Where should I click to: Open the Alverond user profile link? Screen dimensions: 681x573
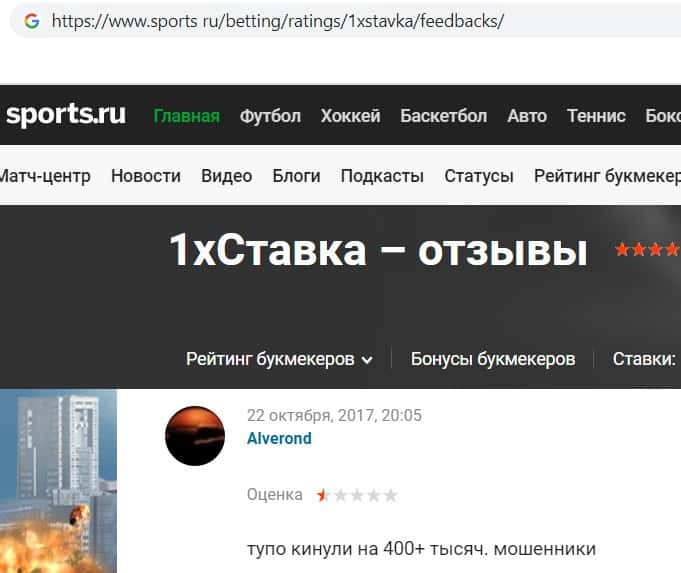pyautogui.click(x=279, y=438)
